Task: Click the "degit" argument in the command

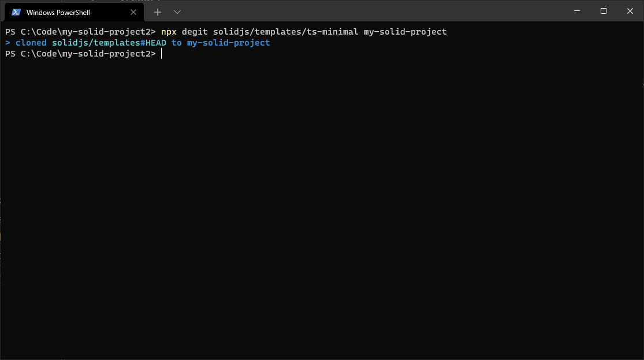Action: (195, 31)
